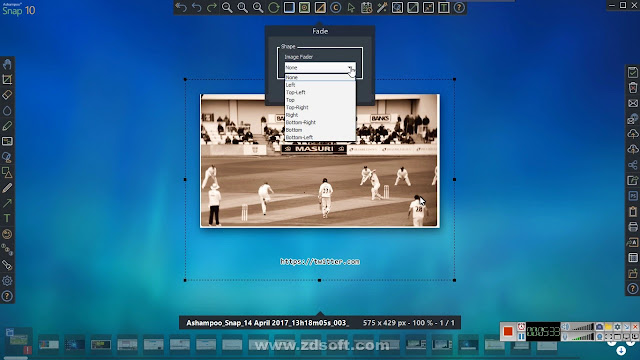
Task: Select the blur droplet tool
Action: (x=7, y=111)
